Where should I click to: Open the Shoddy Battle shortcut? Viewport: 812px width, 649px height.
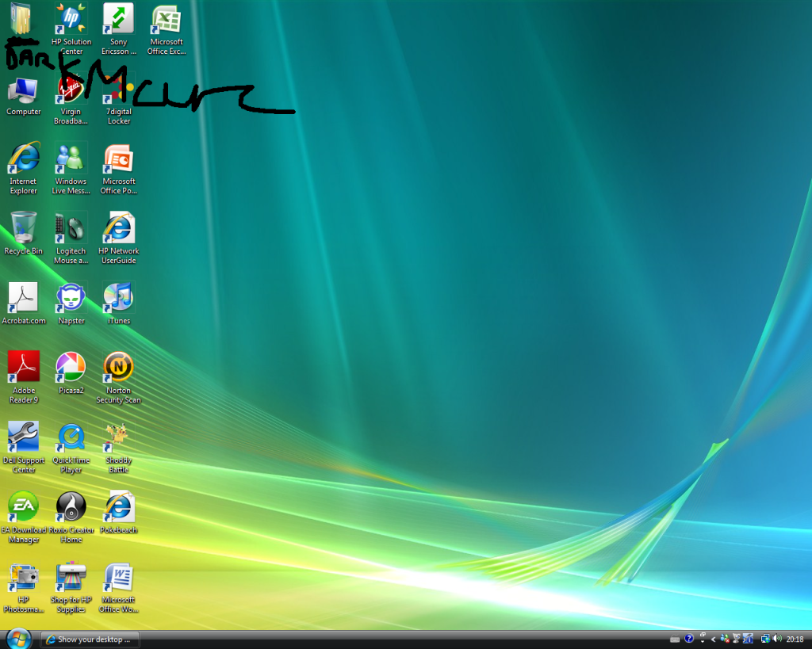point(119,447)
